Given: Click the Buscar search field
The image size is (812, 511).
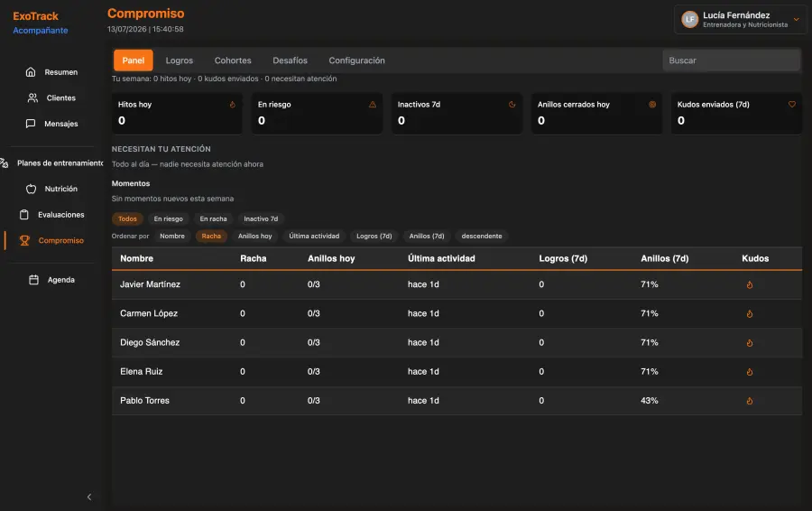Looking at the screenshot, I should tap(731, 60).
